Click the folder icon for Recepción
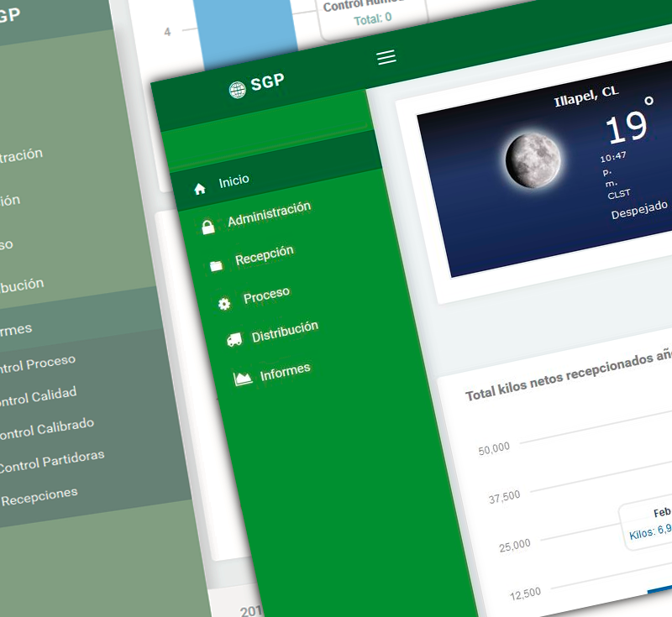The width and height of the screenshot is (672, 617). tap(216, 266)
